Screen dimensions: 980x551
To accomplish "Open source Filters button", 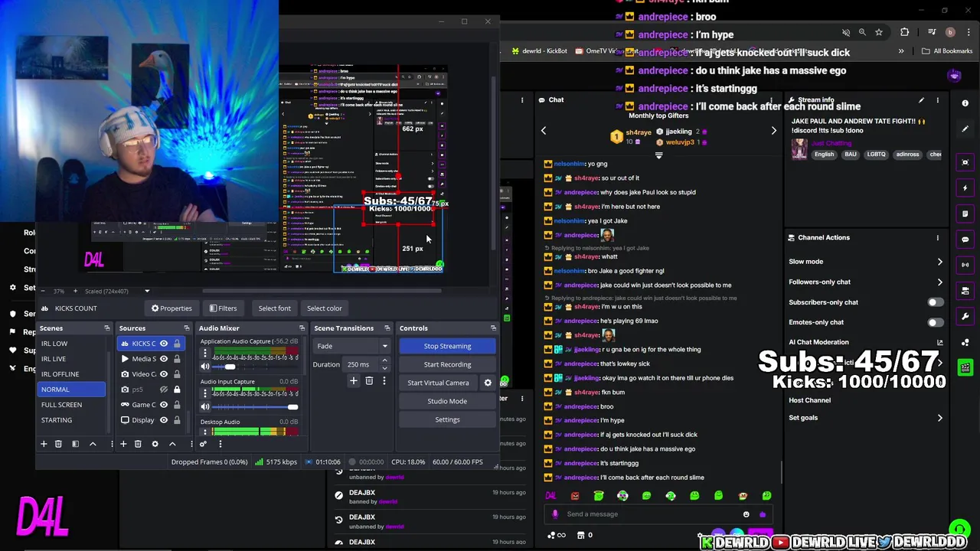I will click(x=223, y=308).
